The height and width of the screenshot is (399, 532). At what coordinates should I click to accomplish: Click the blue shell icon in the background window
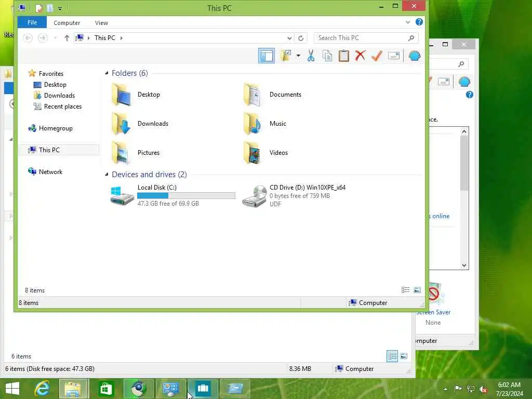click(464, 82)
